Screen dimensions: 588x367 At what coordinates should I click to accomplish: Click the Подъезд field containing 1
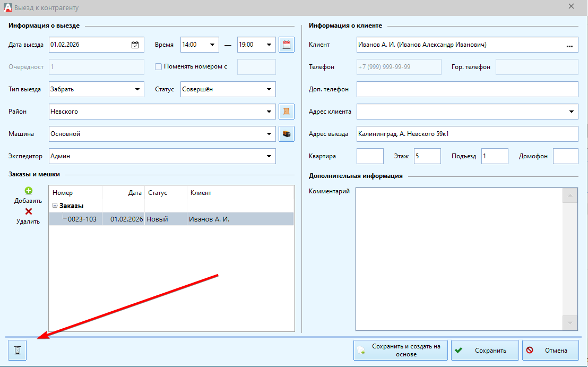click(x=495, y=156)
